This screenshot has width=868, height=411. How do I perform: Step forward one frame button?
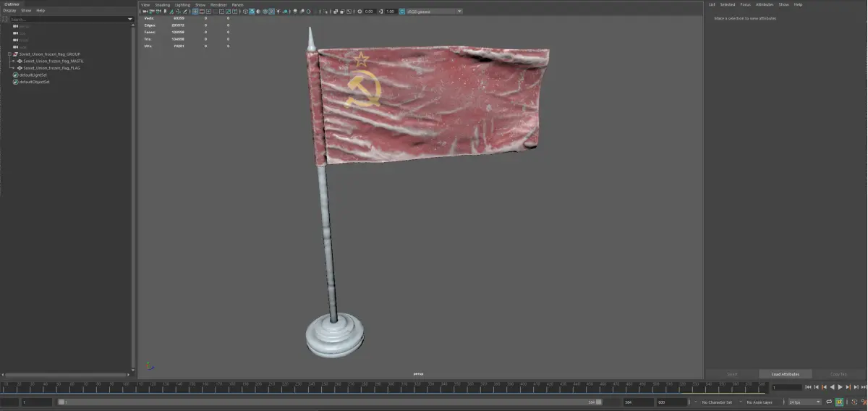pyautogui.click(x=856, y=387)
